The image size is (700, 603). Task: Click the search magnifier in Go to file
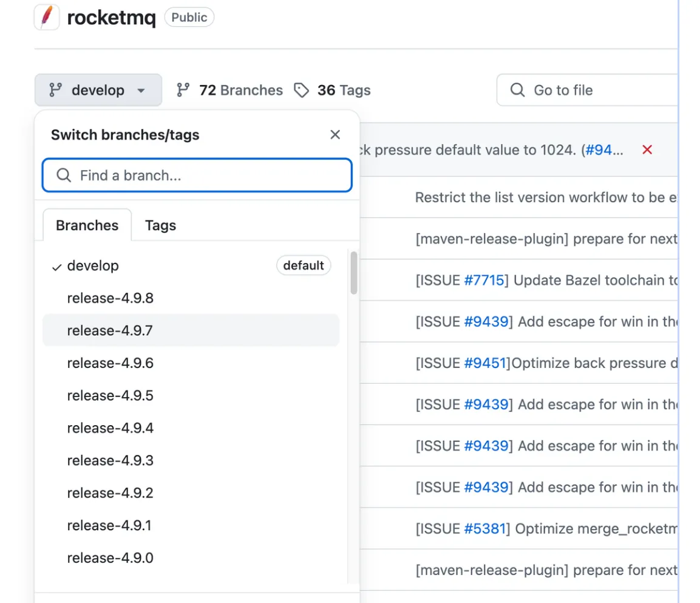tap(517, 90)
